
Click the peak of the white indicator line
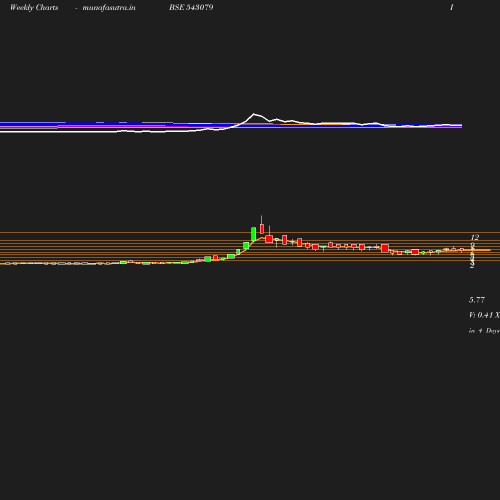tap(254, 114)
